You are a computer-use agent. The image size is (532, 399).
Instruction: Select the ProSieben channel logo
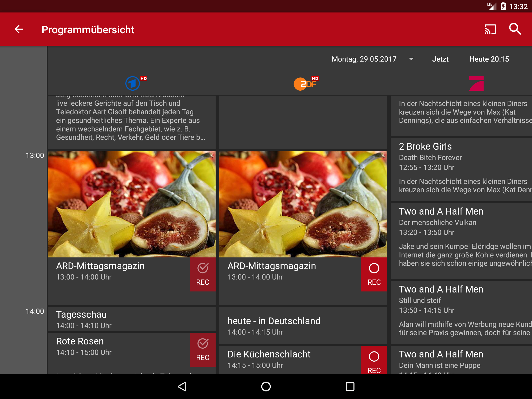476,83
